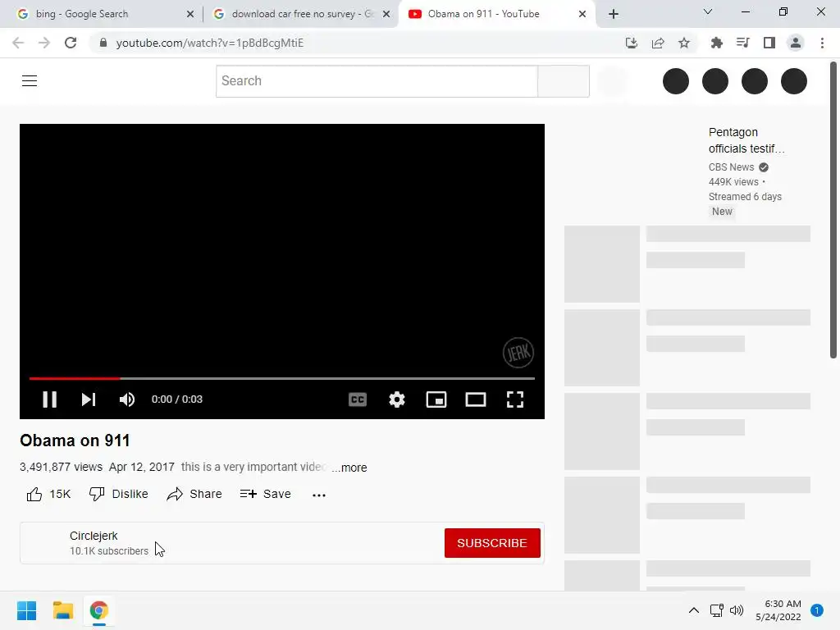Image resolution: width=840 pixels, height=630 pixels.
Task: Share this page icon in address bar
Action: pyautogui.click(x=658, y=43)
